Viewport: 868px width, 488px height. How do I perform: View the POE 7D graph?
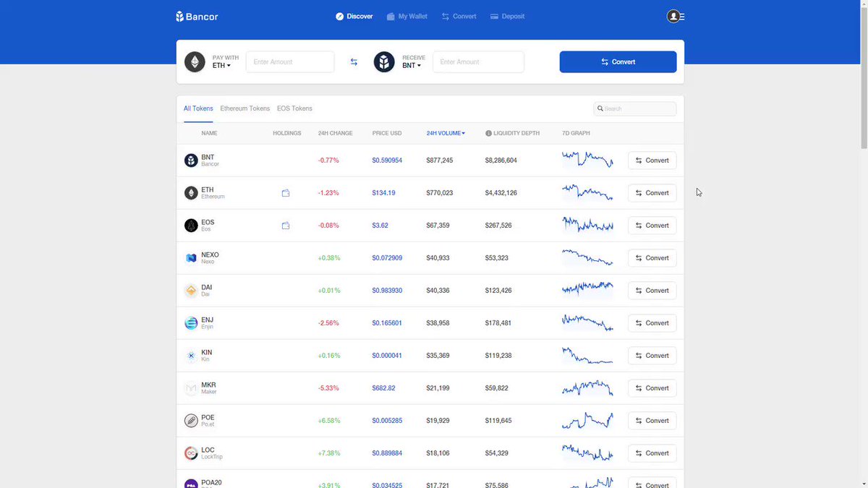[x=587, y=420]
